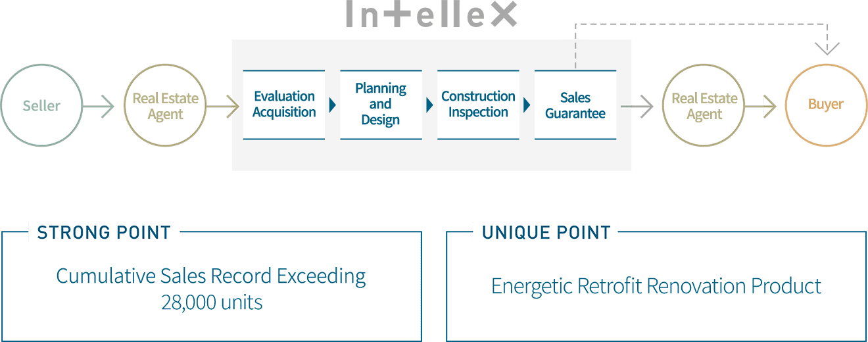This screenshot has height=342, width=868.
Task: Open the Construction Inspection step
Action: coord(478,105)
